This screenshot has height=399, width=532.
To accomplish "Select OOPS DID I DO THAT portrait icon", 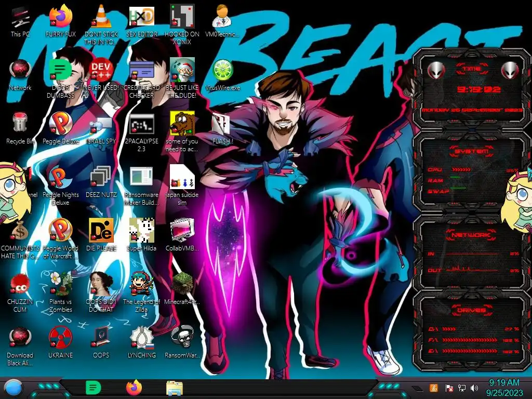I will (101, 292).
